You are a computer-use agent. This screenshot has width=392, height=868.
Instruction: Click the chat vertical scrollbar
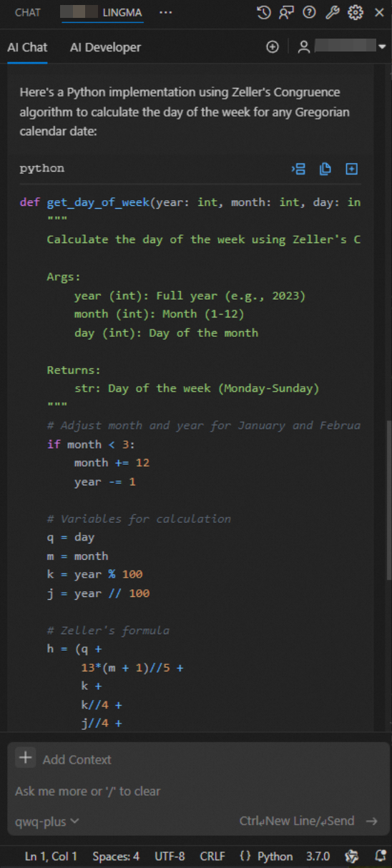click(x=388, y=500)
